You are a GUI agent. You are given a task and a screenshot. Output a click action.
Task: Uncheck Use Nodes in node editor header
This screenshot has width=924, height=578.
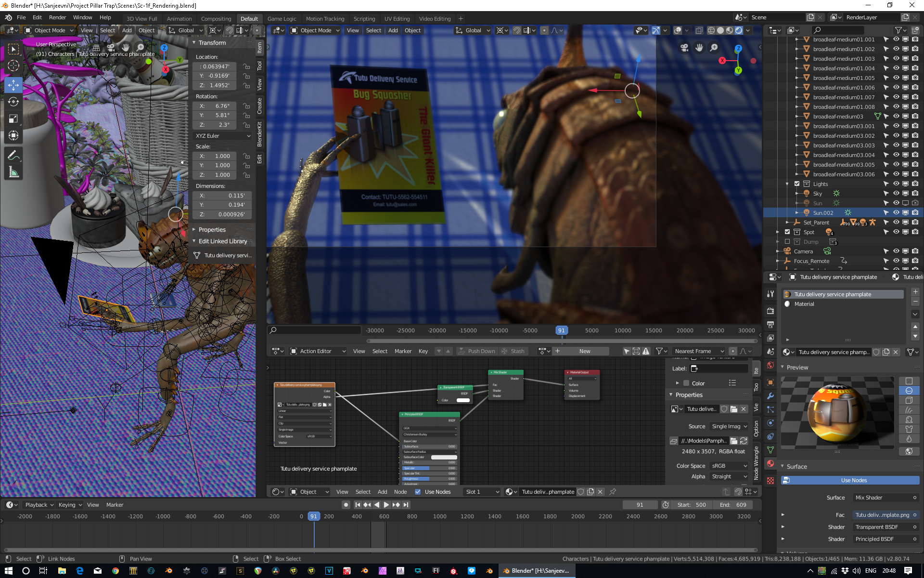418,492
